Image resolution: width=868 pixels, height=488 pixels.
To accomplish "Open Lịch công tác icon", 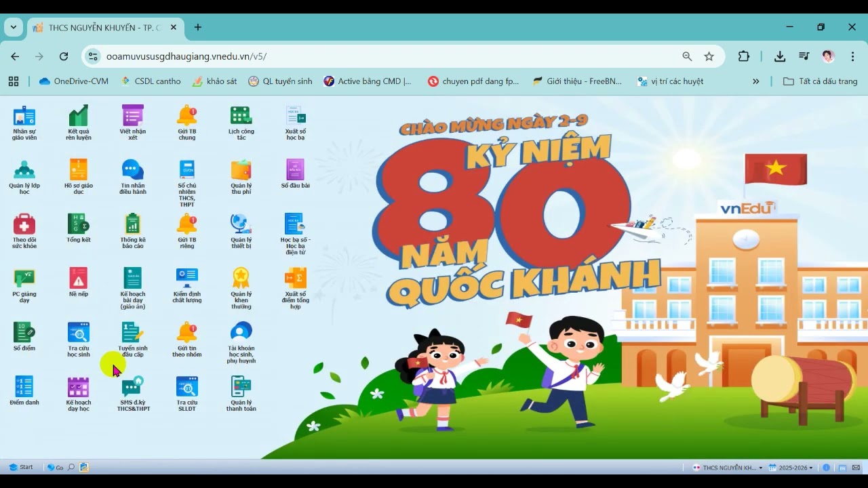I will [241, 123].
